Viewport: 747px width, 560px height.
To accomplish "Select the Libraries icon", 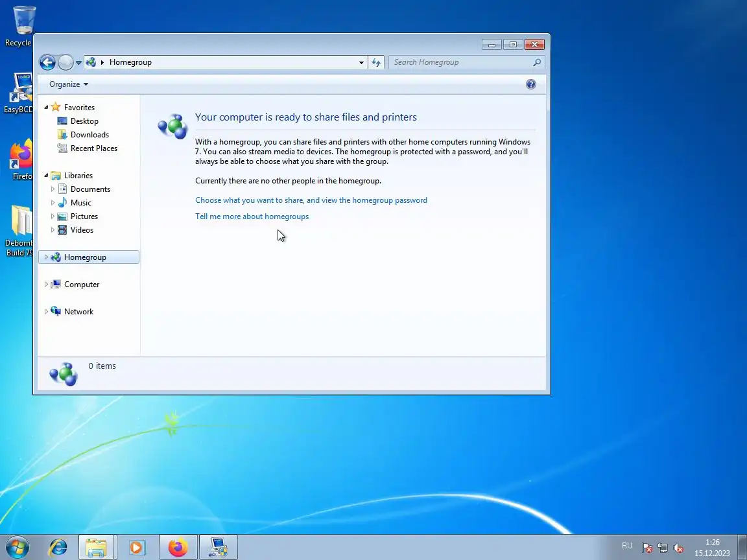I will pyautogui.click(x=56, y=176).
